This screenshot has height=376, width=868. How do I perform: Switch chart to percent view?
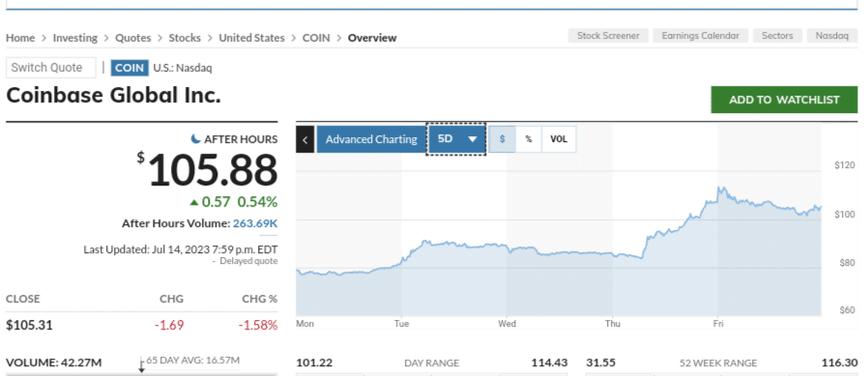click(x=529, y=139)
